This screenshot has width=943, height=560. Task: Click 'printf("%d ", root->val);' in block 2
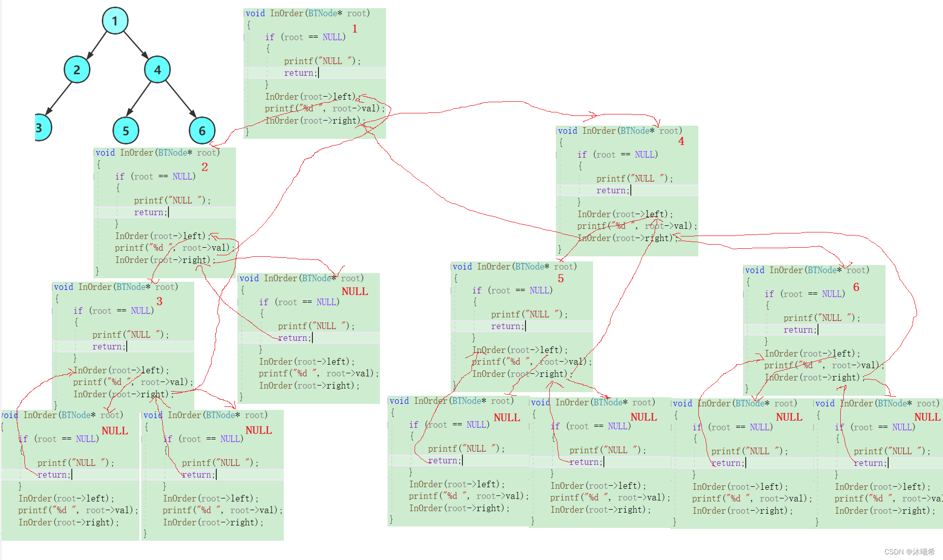tap(175, 248)
